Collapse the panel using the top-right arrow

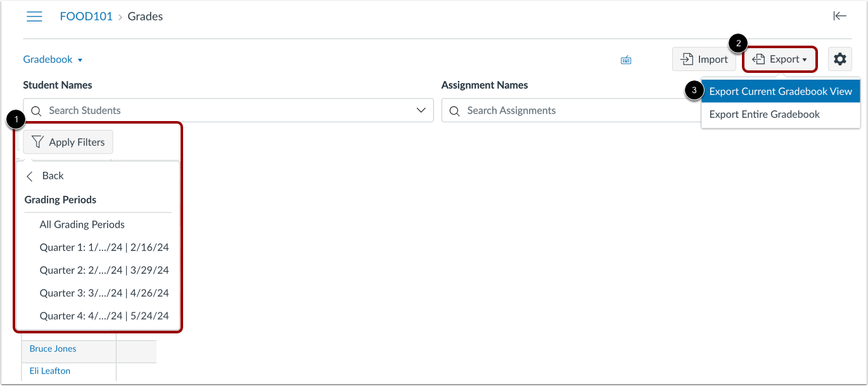coord(839,16)
